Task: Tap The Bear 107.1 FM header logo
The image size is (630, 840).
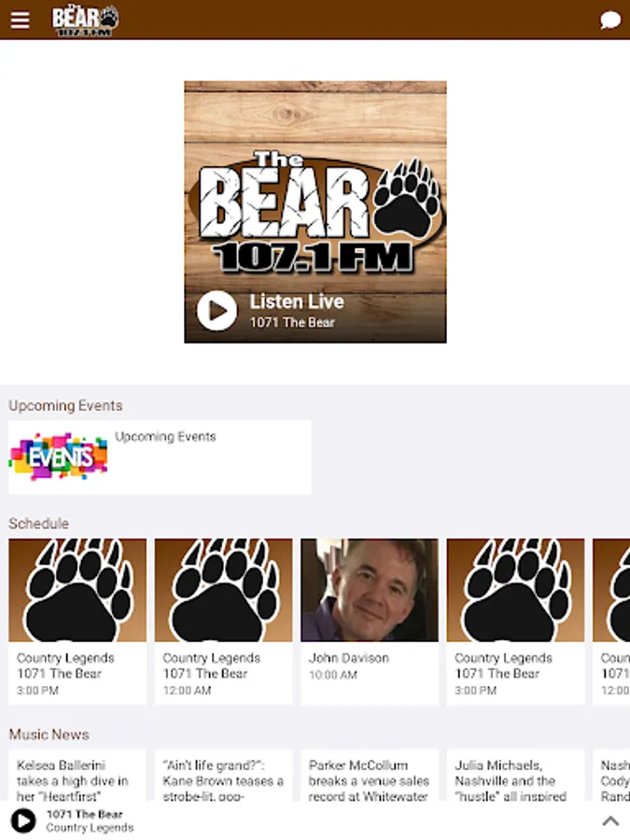Action: 85,21
